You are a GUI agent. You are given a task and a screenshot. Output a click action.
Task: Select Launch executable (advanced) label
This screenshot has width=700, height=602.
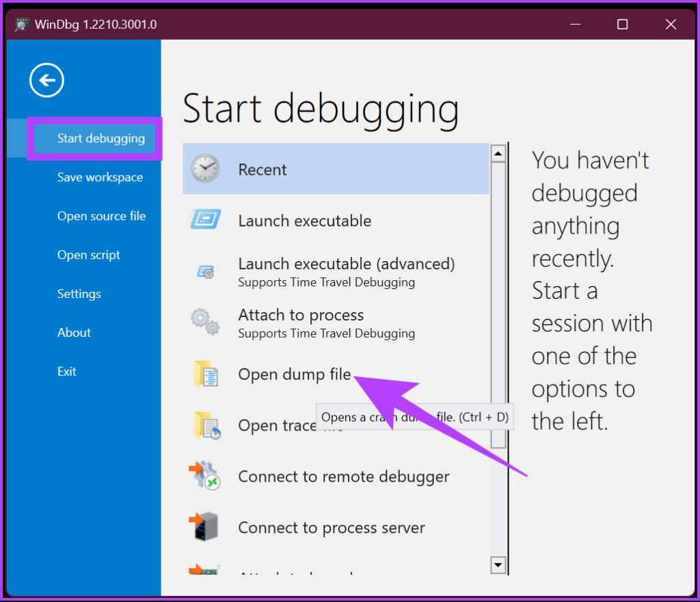(347, 264)
